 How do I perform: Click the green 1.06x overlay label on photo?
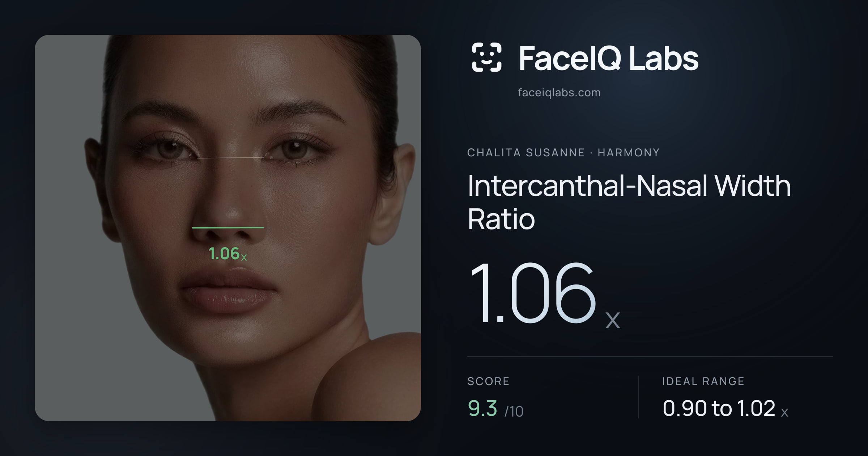pyautogui.click(x=228, y=254)
